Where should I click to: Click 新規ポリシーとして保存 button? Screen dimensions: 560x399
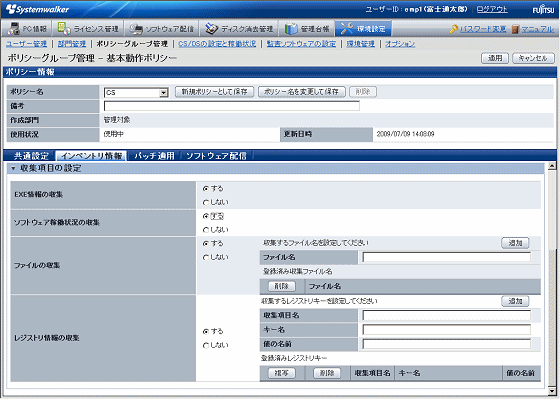pos(214,92)
